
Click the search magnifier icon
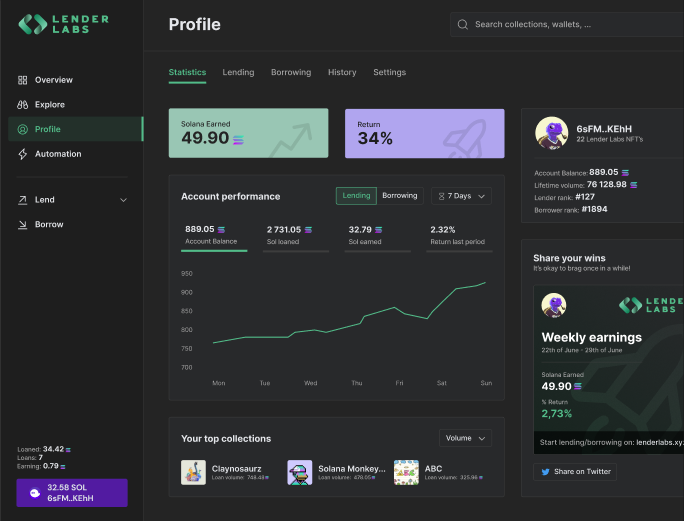(x=463, y=24)
